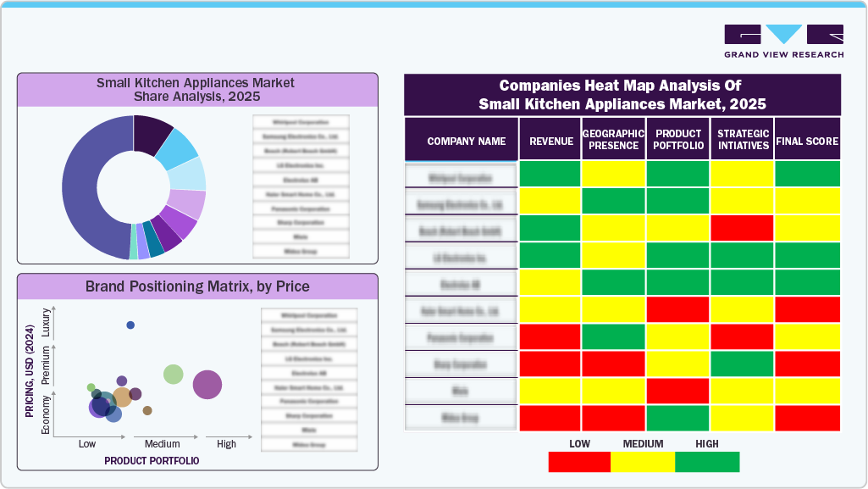
Task: Click the Premium pricing axis label
Action: point(46,365)
